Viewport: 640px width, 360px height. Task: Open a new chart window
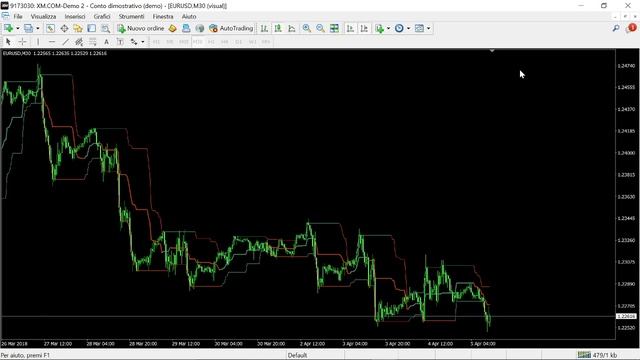(8, 28)
